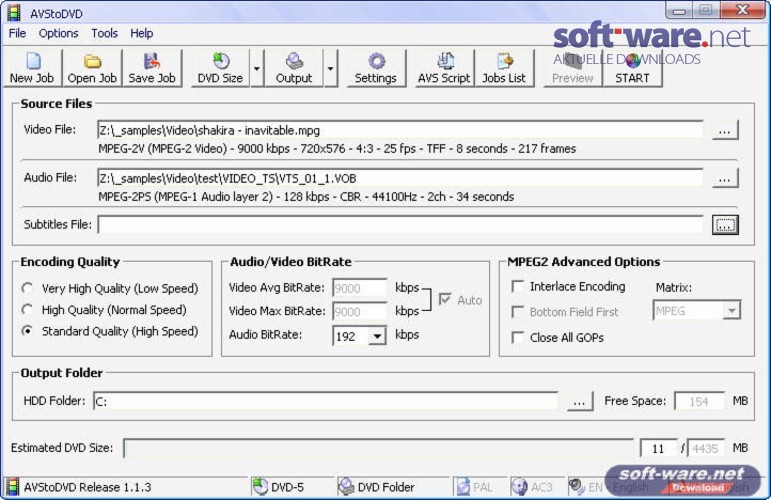
Task: Click the Save Job toolbar icon
Action: point(152,61)
